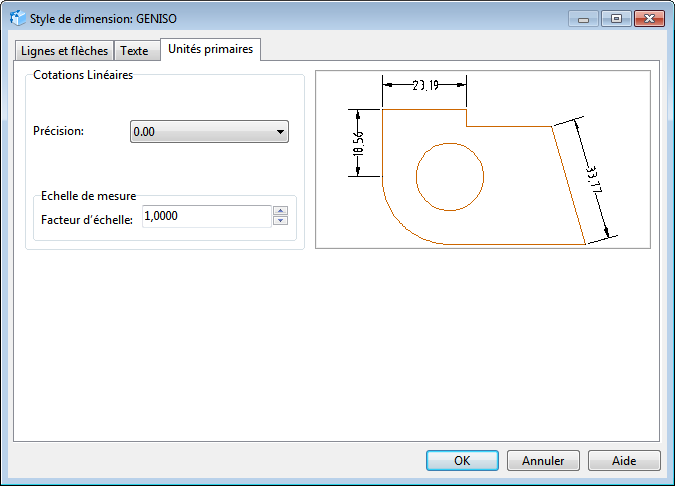This screenshot has height=486, width=675.
Task: Open help with the Aide button
Action: pos(624,461)
